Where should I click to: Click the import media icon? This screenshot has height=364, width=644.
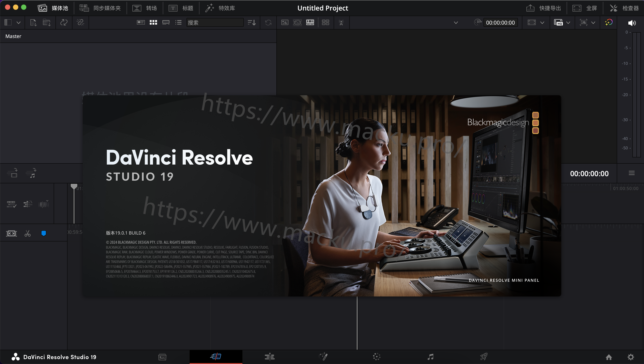pyautogui.click(x=33, y=23)
